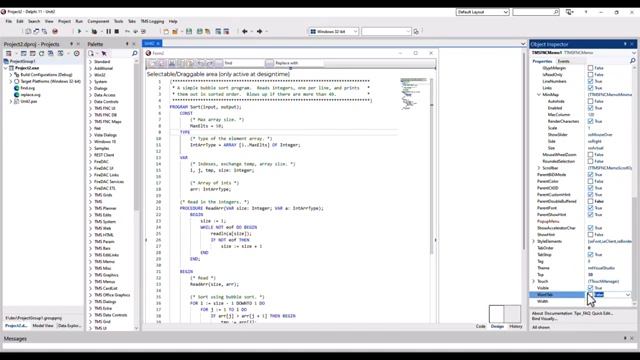Expand Build Configurations (Debug) node

pos(11,75)
